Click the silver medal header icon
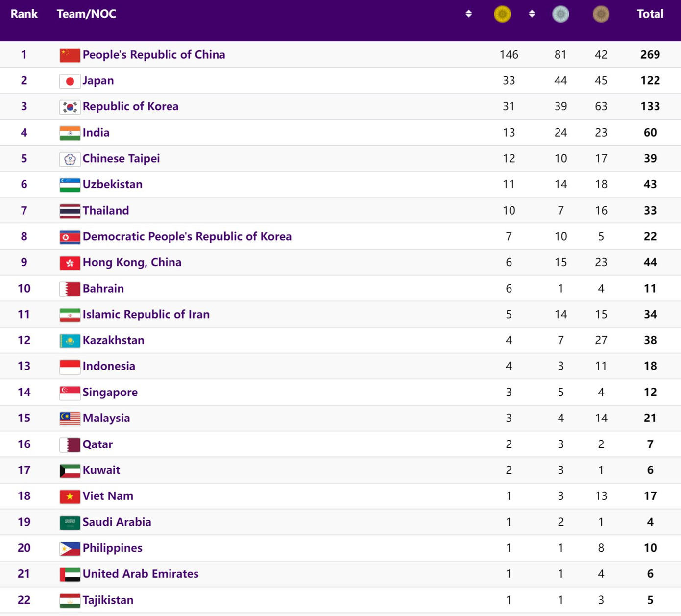Screen dimensions: 681x616 point(560,14)
